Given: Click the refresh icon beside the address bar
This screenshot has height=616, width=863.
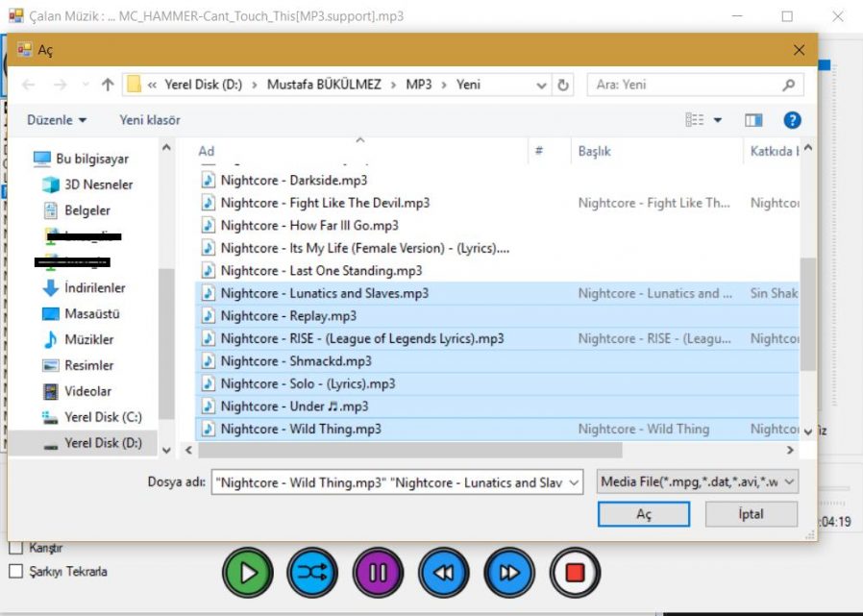Looking at the screenshot, I should [561, 84].
